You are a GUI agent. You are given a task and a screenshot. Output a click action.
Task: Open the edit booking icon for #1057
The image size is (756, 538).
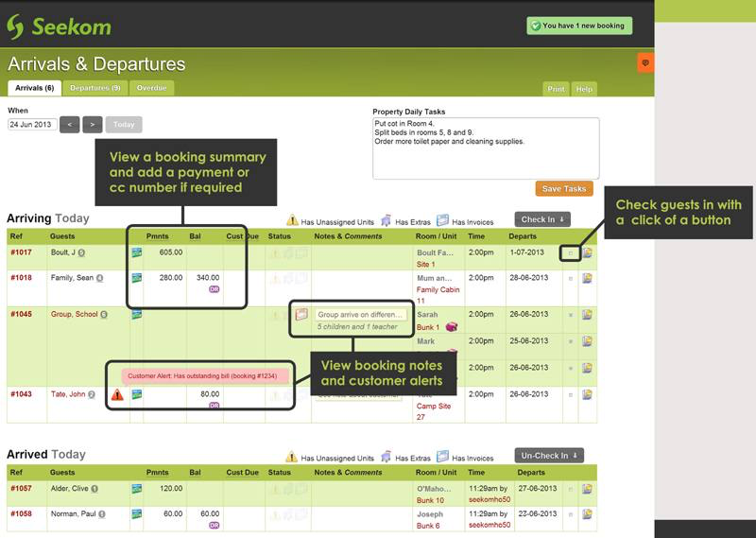point(587,489)
